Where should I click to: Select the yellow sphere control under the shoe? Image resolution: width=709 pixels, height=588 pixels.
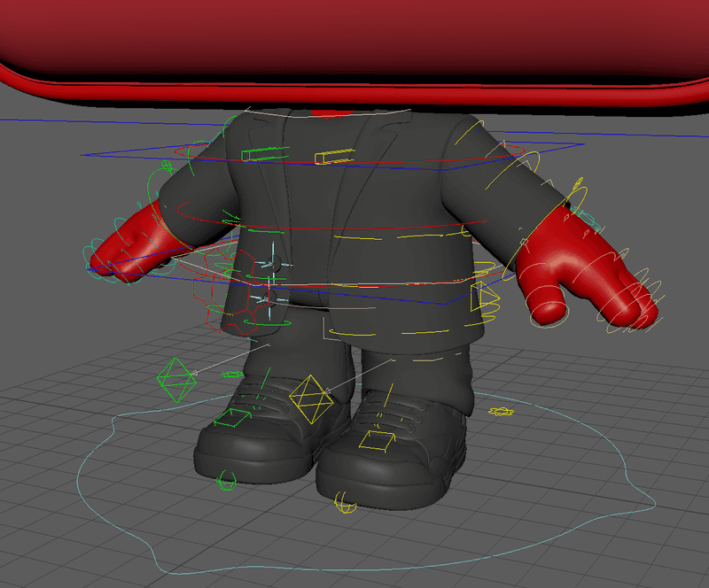tap(343, 504)
